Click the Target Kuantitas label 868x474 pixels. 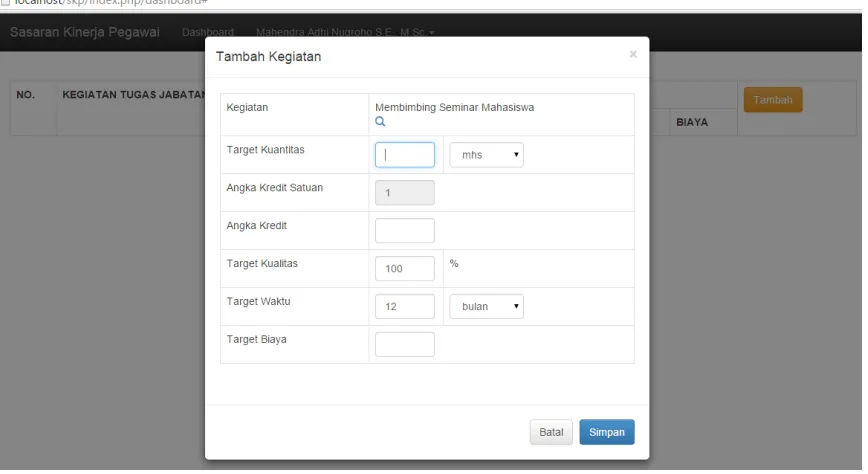point(265,150)
